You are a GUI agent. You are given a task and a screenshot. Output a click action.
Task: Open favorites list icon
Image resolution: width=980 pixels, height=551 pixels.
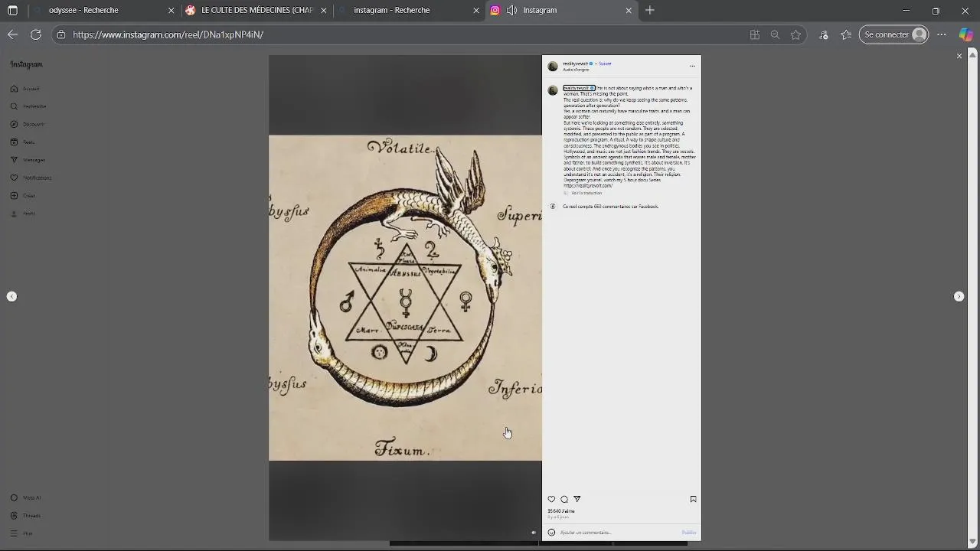click(846, 34)
